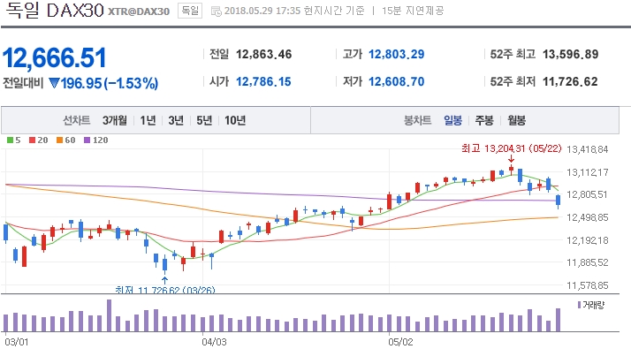Click the purple 거래량 legend square

[x=579, y=304]
